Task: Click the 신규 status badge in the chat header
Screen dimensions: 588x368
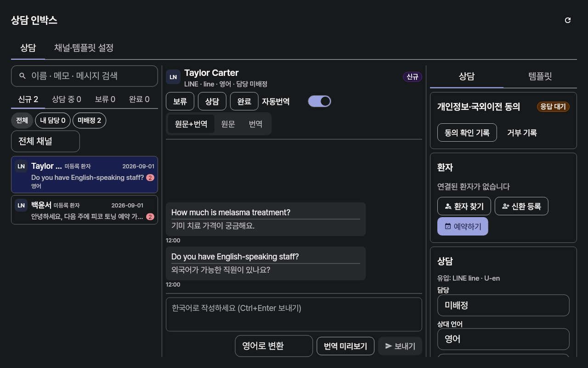Action: [413, 77]
